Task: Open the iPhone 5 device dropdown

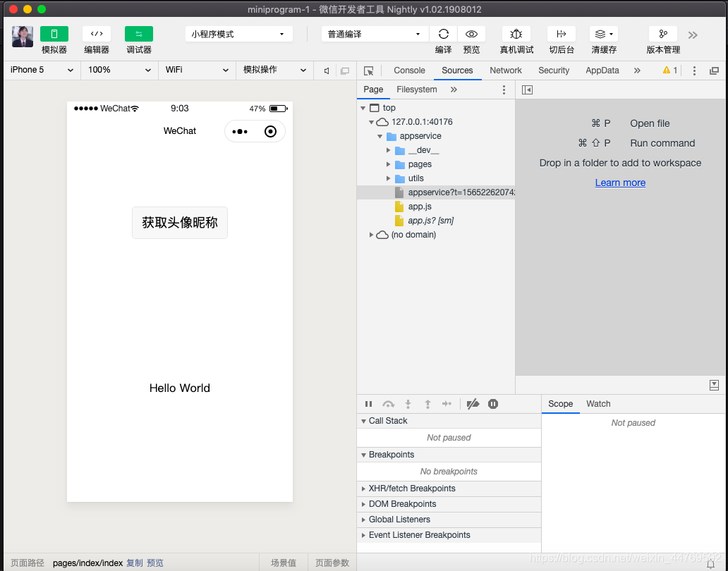Action: (42, 70)
